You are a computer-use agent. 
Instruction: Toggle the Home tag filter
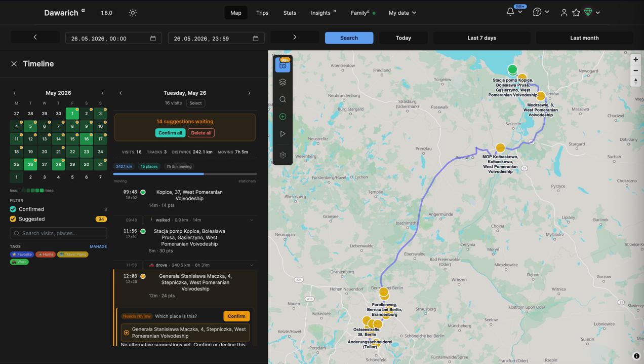[x=46, y=254]
